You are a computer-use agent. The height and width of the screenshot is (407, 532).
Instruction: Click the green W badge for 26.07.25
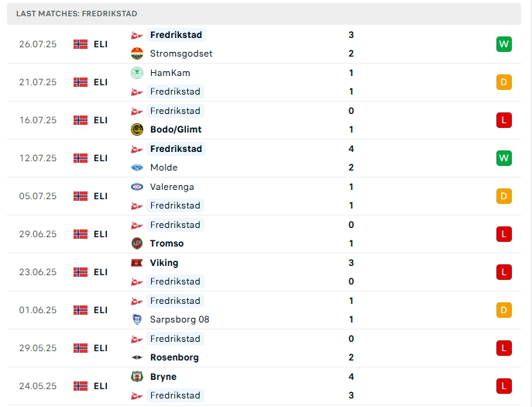504,44
